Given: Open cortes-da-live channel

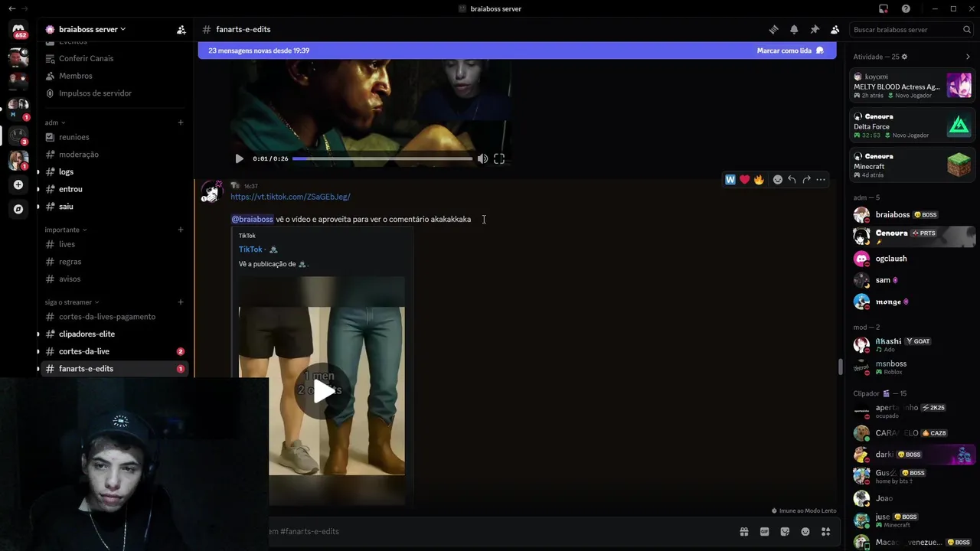Looking at the screenshot, I should pyautogui.click(x=115, y=351).
